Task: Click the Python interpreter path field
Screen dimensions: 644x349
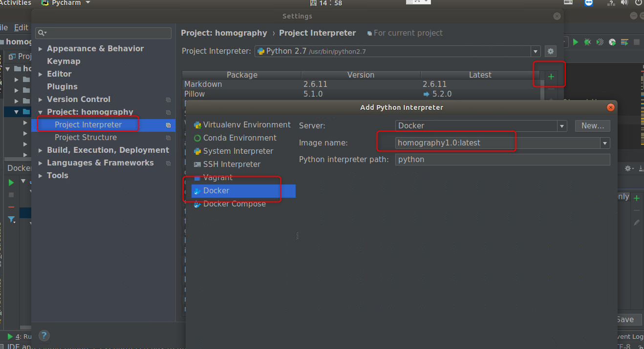Action: pyautogui.click(x=503, y=160)
